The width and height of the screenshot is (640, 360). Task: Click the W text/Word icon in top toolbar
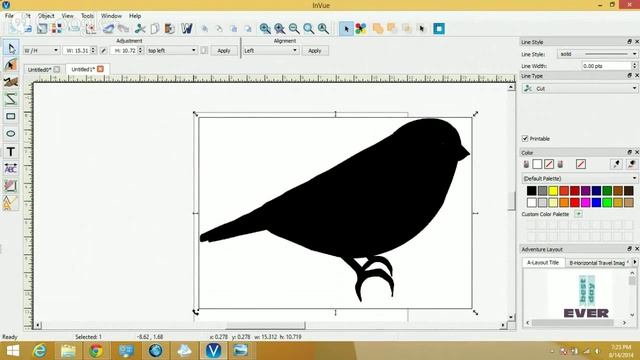(x=187, y=29)
